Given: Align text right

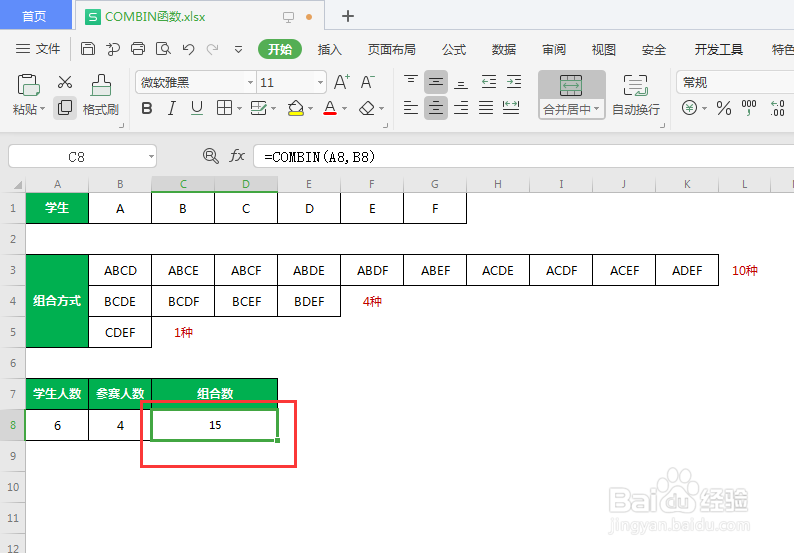Looking at the screenshot, I should (461, 107).
